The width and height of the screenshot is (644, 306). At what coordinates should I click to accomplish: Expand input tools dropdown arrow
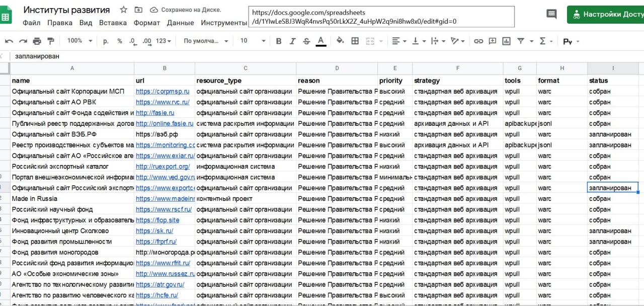point(578,41)
